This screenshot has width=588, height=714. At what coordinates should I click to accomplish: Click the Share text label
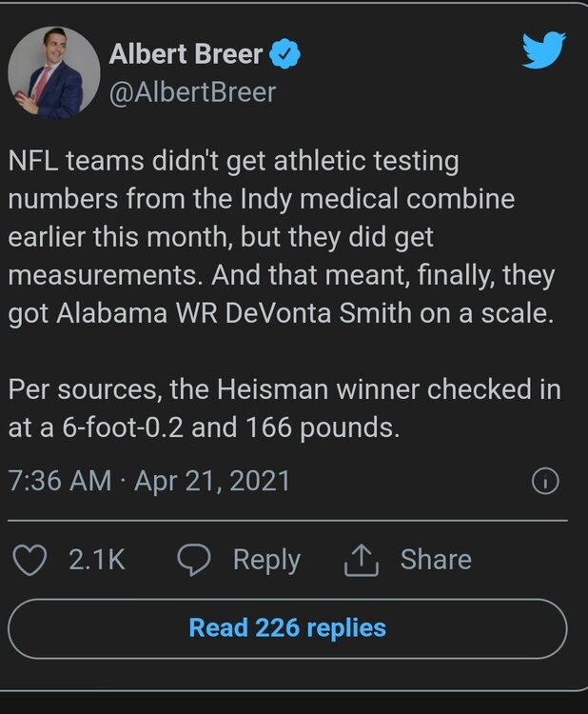(x=435, y=559)
